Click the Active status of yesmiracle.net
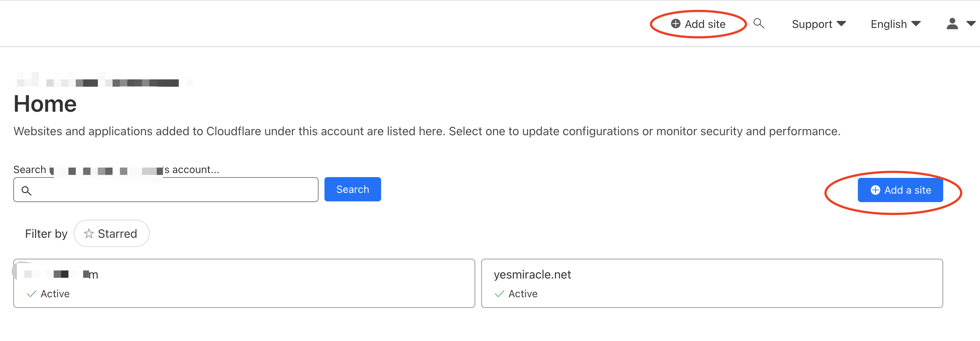 pos(523,294)
